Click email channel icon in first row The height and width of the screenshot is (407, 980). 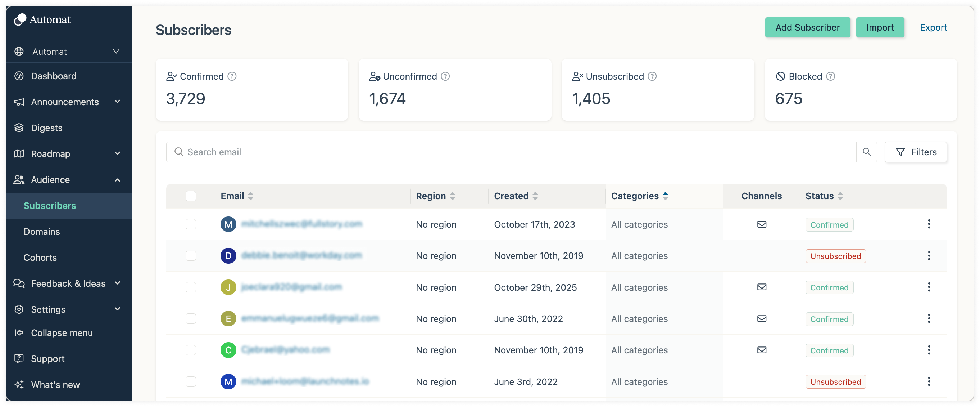click(x=761, y=224)
